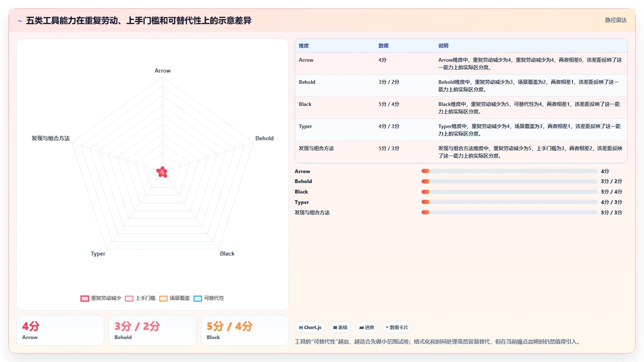Click the red data cluster at radar center
This screenshot has height=362, width=644.
(x=162, y=172)
